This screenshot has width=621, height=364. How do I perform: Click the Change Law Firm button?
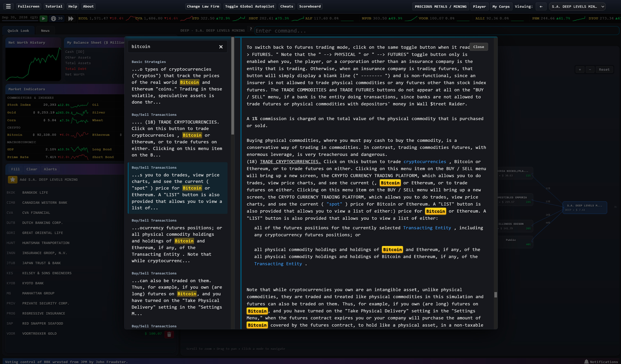pos(203,6)
